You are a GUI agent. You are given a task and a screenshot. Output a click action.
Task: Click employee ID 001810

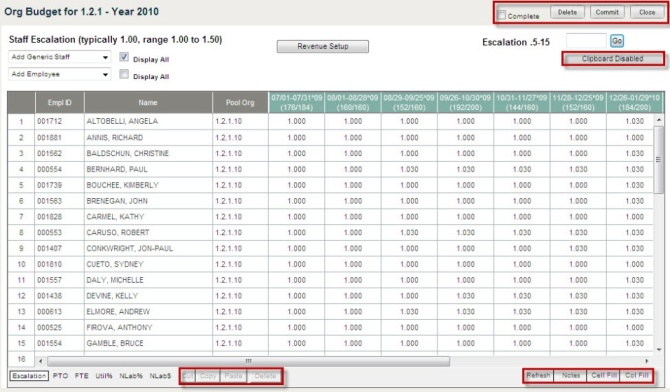click(50, 264)
